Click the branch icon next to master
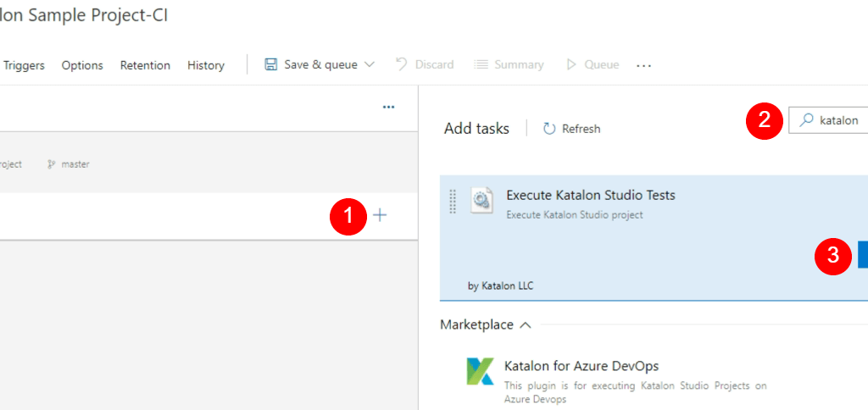The height and width of the screenshot is (410, 868). click(52, 164)
